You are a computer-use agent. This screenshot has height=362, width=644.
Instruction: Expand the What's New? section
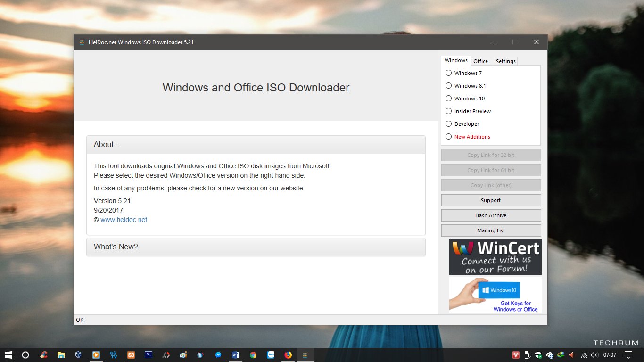pos(256,247)
